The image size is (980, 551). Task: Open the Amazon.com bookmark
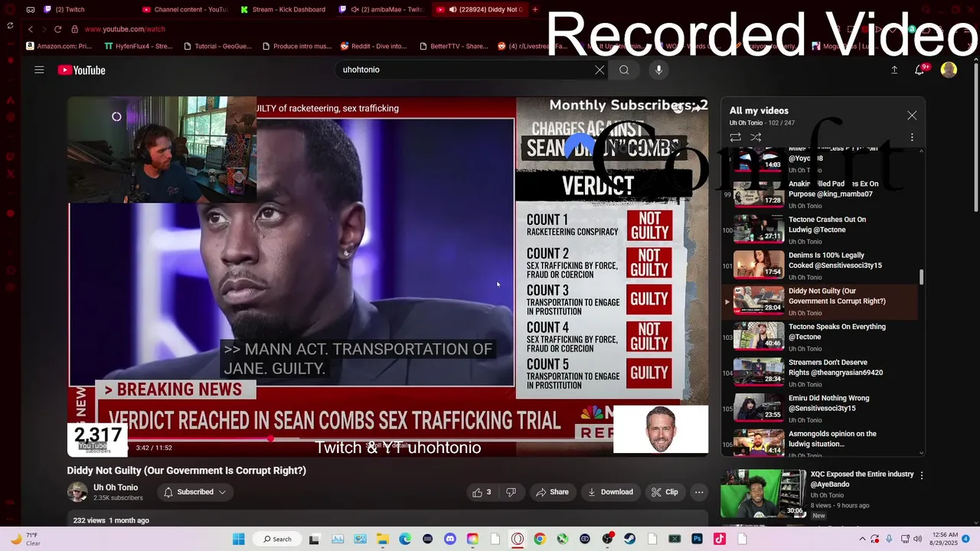point(59,46)
